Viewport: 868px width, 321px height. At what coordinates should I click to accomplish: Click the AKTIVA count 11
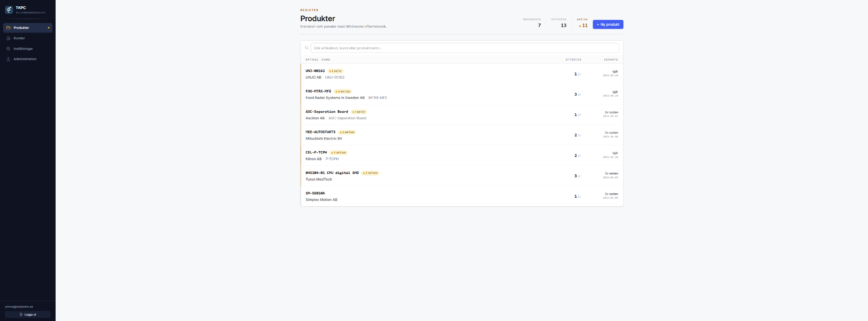(583, 25)
